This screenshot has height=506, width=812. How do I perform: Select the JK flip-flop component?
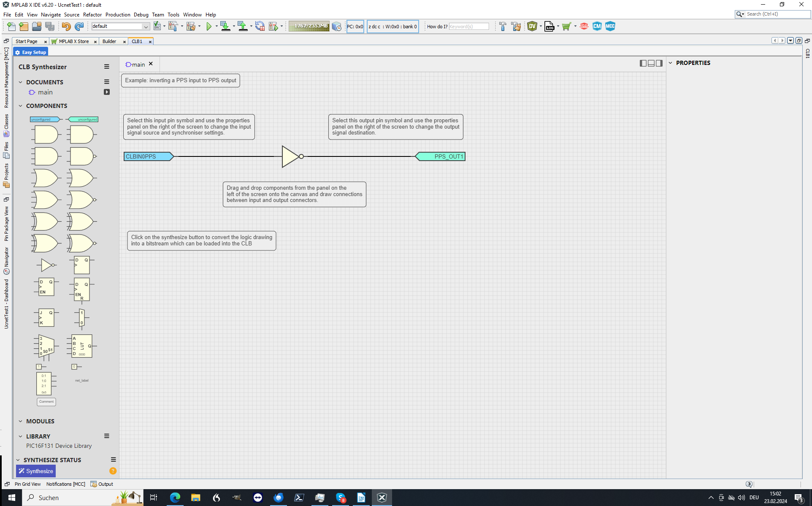(x=46, y=318)
